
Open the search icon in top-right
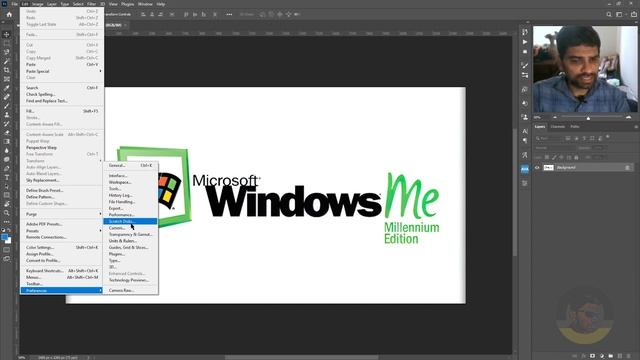pos(609,14)
